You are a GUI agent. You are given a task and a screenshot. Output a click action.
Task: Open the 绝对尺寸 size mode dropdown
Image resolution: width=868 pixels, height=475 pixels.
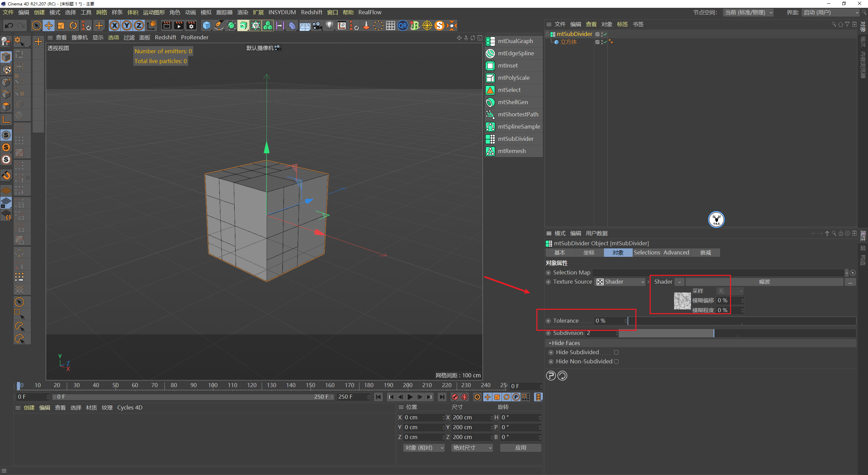click(x=472, y=448)
